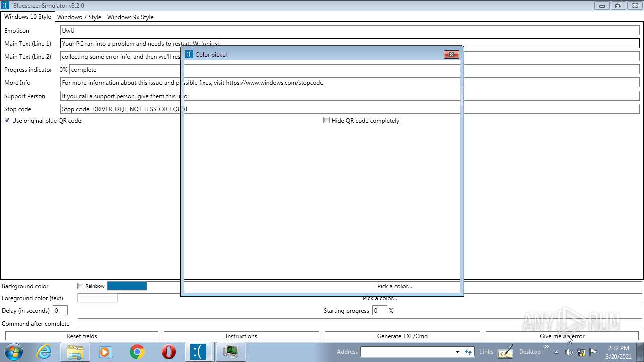Open the Links toolbar pen icon
Screen dimensions: 644x362
click(505, 352)
